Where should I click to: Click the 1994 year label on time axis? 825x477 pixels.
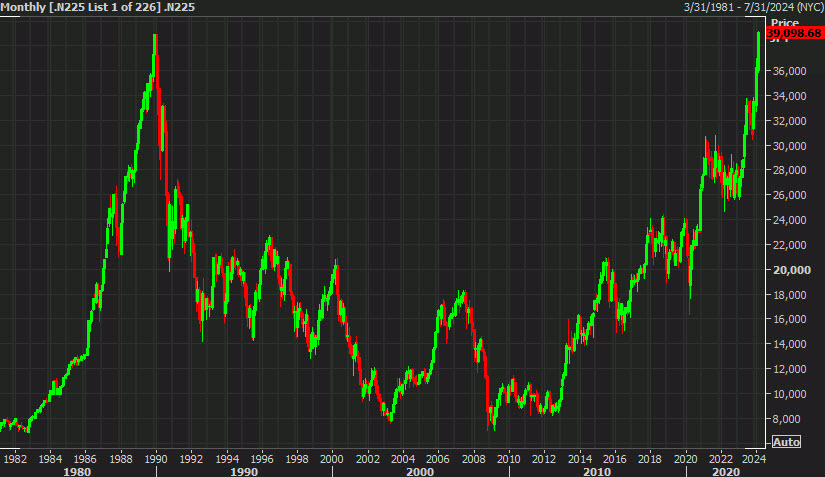(227, 459)
